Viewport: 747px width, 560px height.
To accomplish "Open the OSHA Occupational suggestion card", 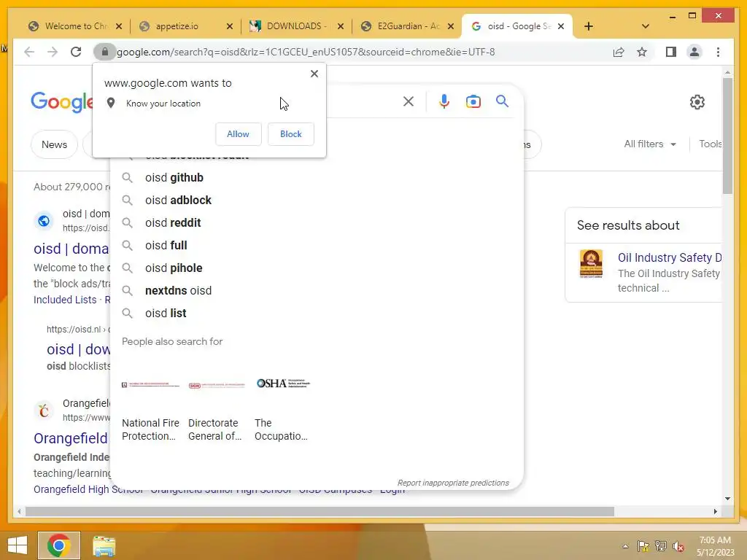I will click(283, 404).
